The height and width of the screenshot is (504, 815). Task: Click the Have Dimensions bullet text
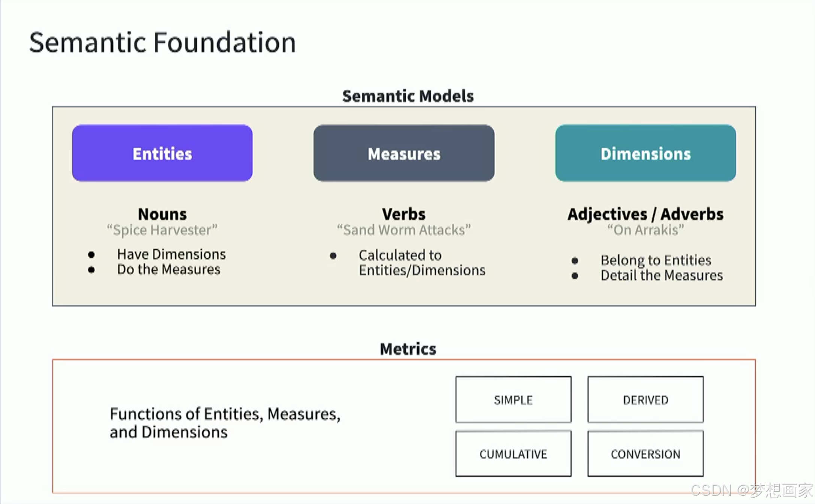pos(172,255)
